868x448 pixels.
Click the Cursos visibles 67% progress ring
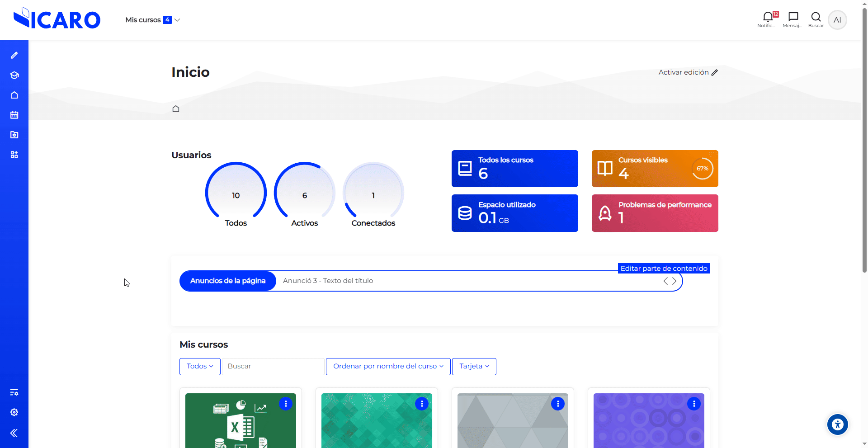702,168
